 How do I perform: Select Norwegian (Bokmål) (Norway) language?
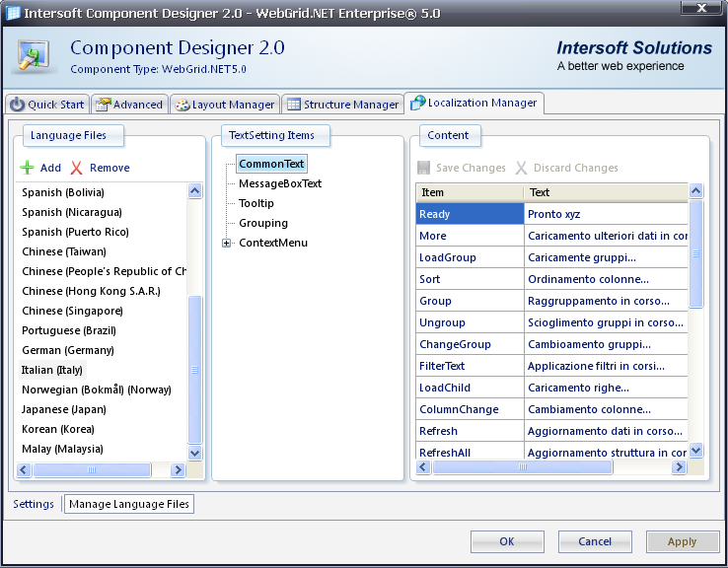click(97, 390)
